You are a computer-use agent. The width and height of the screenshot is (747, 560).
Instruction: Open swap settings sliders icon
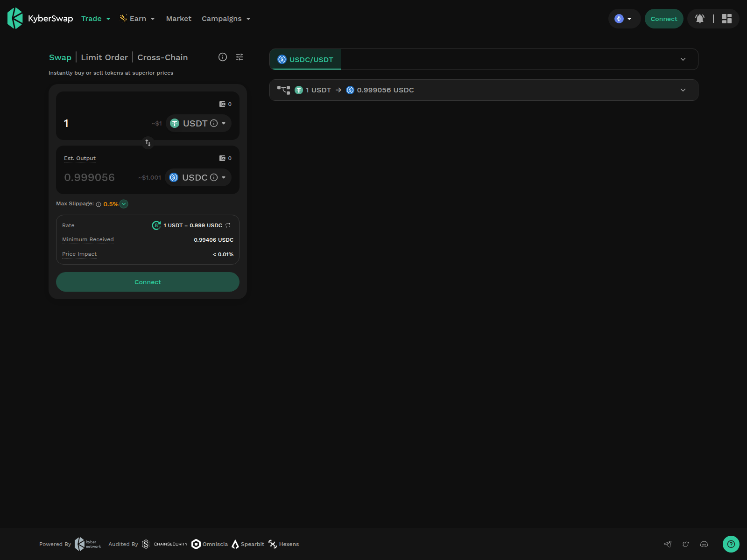(x=240, y=57)
